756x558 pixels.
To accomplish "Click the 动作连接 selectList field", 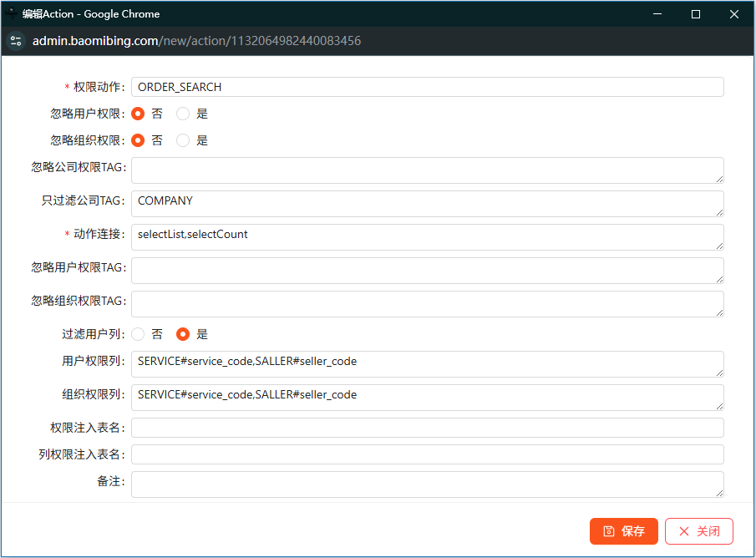I will [427, 237].
